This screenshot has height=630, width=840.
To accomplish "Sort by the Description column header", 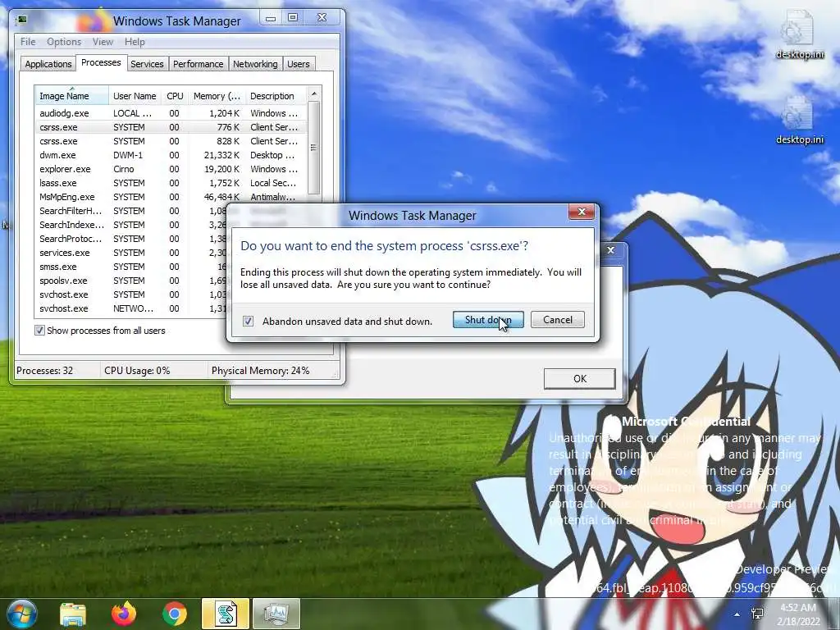I will (276, 96).
